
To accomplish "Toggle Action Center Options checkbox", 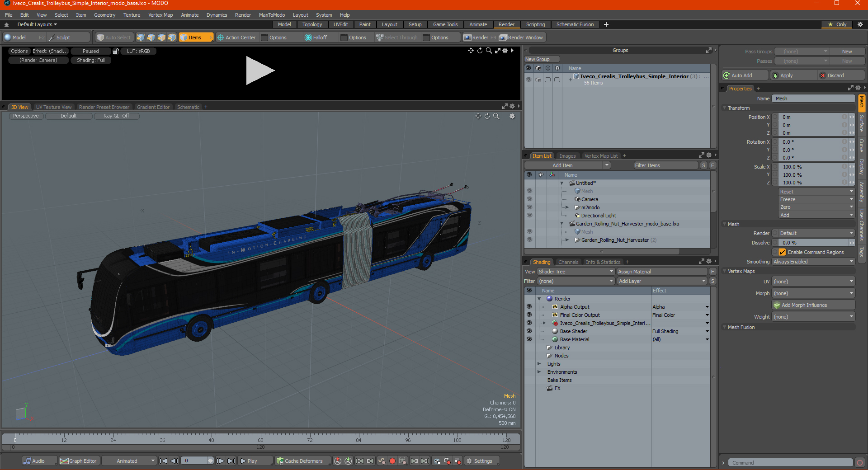I will (265, 38).
